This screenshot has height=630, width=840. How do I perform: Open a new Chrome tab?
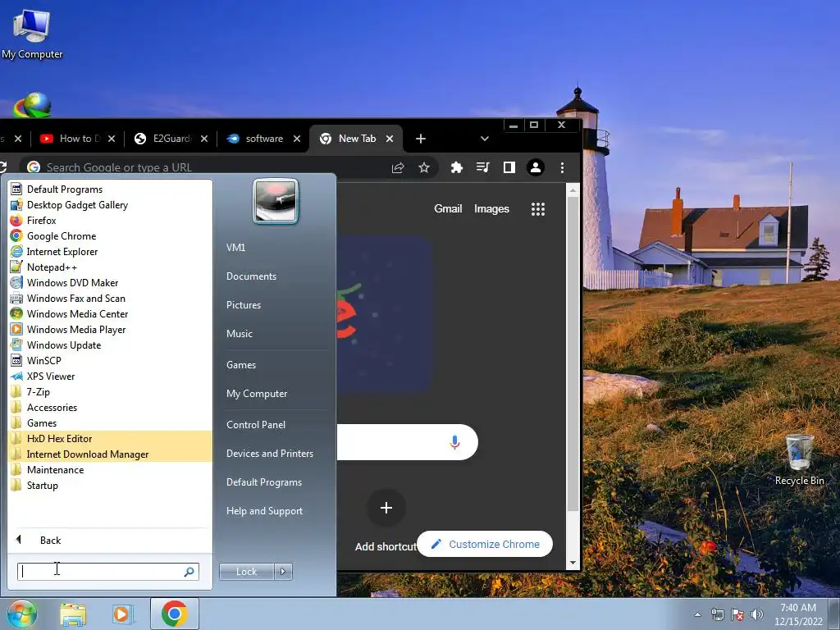pyautogui.click(x=421, y=139)
